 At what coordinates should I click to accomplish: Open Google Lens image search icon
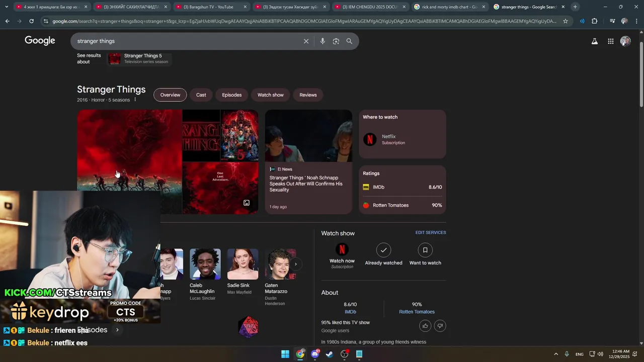[x=336, y=41]
